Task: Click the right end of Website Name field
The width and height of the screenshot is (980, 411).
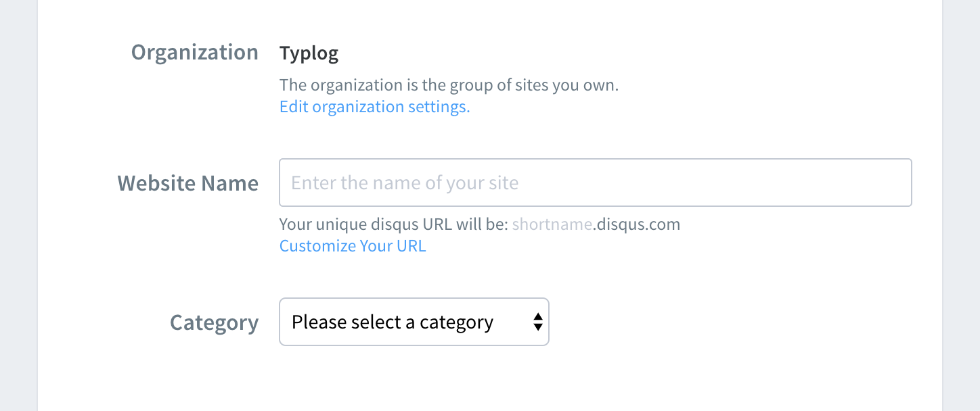Action: 893,183
